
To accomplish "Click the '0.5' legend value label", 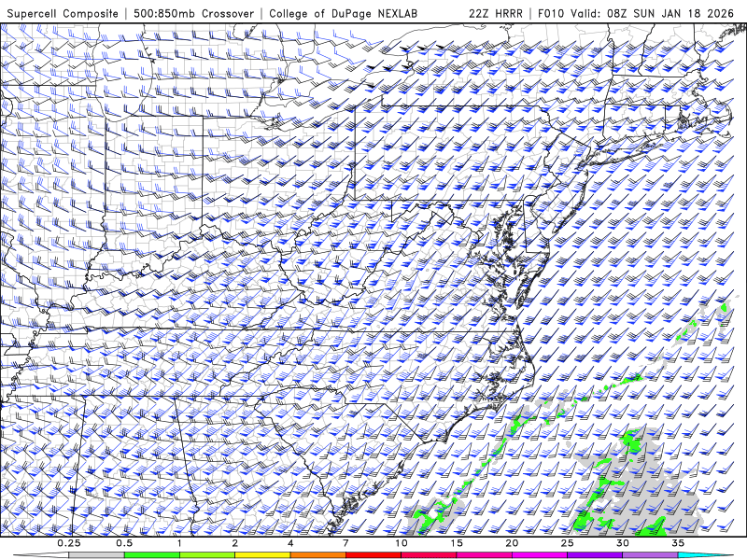I will point(124,543).
